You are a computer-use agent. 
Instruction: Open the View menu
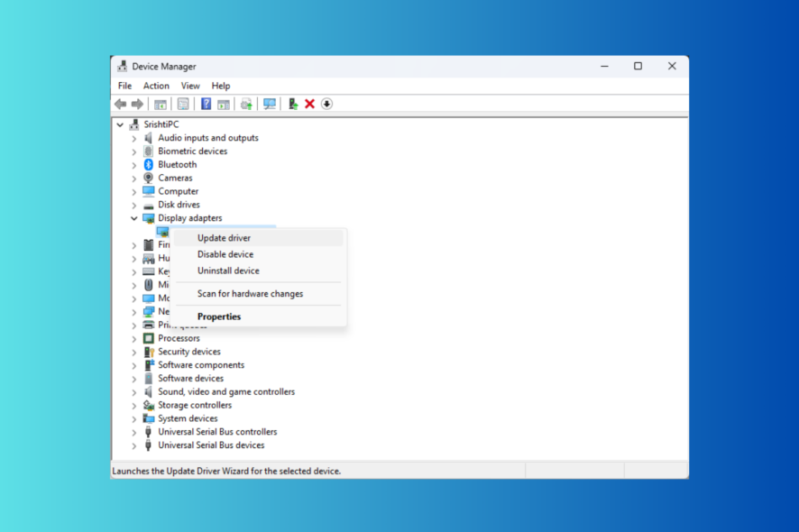point(189,85)
